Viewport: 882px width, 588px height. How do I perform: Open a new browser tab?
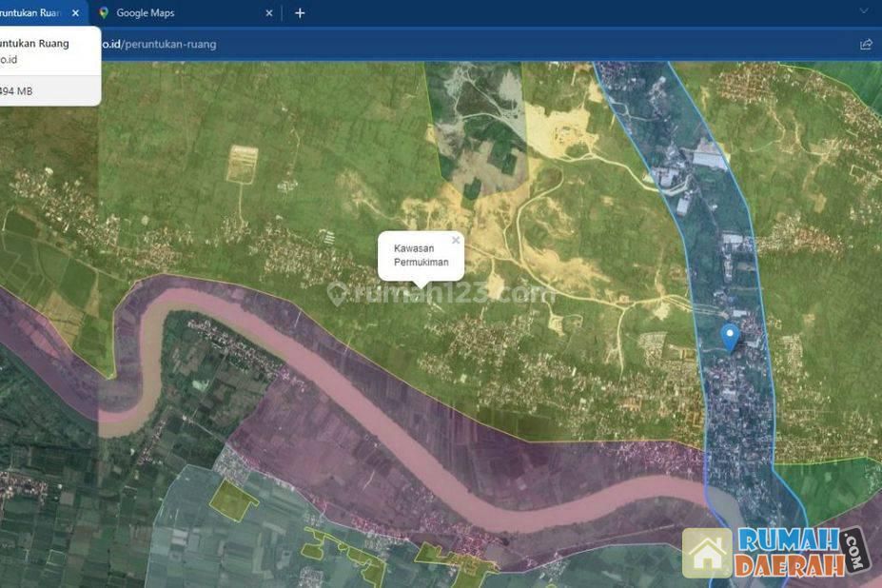[300, 13]
